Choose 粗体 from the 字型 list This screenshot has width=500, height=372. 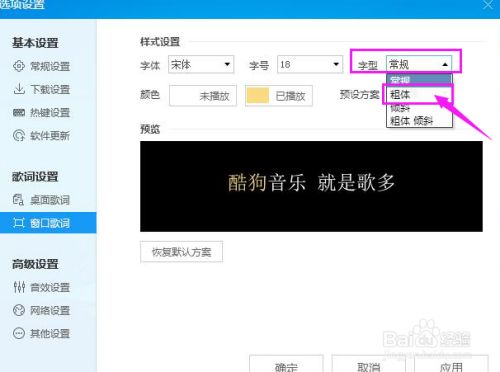pos(419,94)
